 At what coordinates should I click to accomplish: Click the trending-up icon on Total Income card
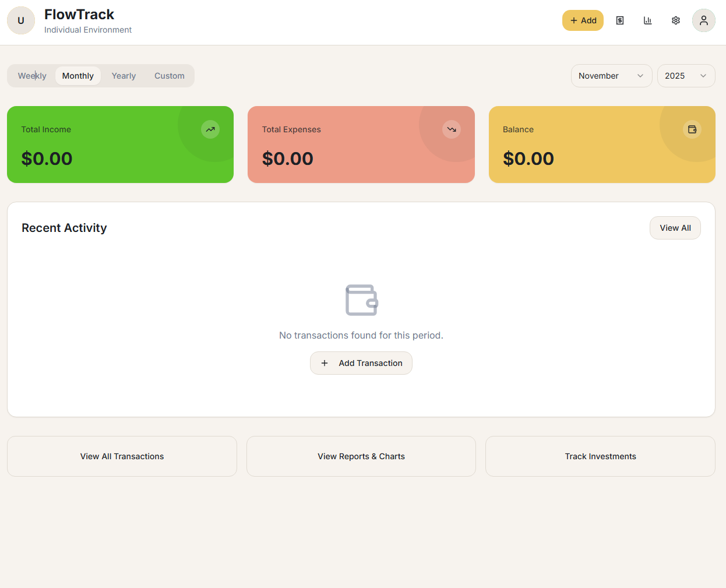210,129
